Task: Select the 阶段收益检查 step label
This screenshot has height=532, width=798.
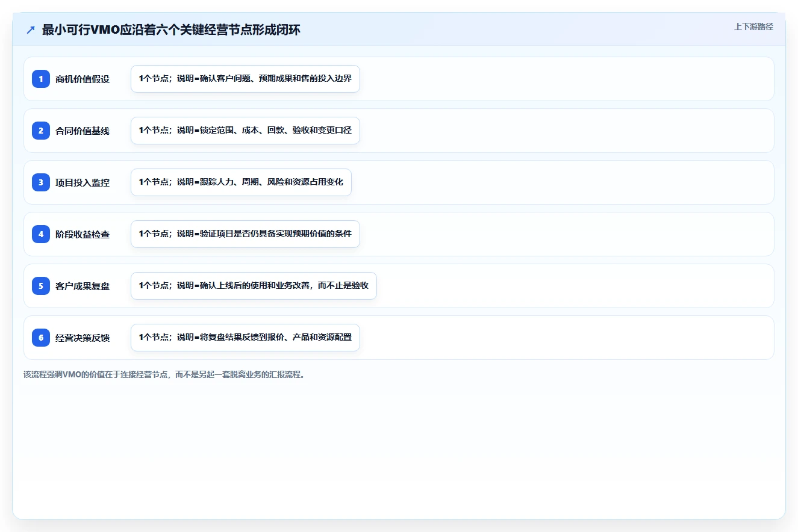Action: point(83,234)
